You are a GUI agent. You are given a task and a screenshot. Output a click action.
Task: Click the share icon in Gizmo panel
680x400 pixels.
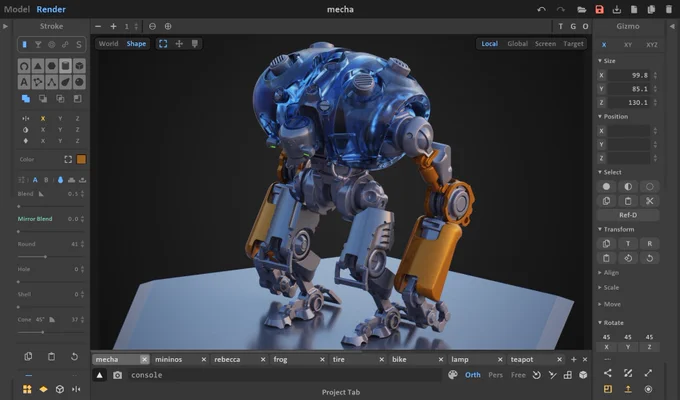click(608, 373)
